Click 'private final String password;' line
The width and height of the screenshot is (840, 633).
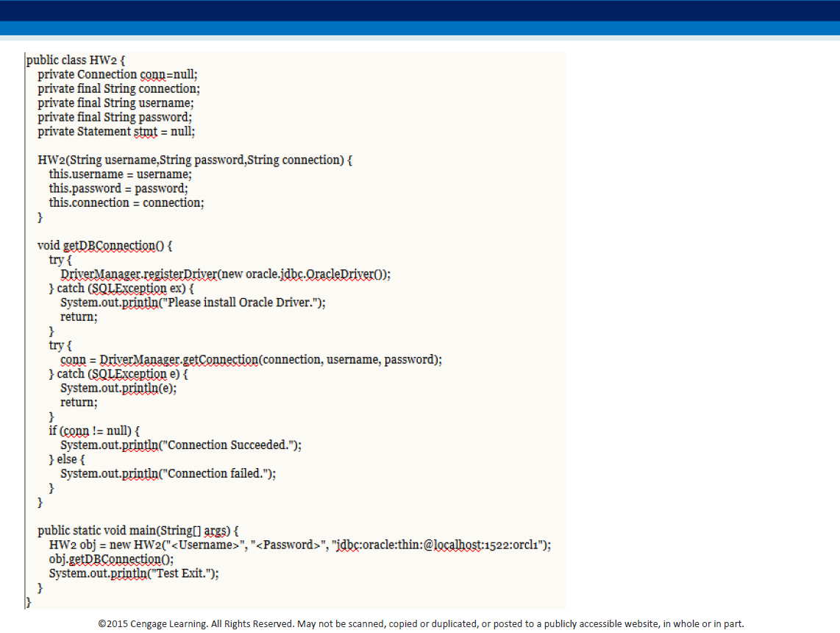[115, 117]
